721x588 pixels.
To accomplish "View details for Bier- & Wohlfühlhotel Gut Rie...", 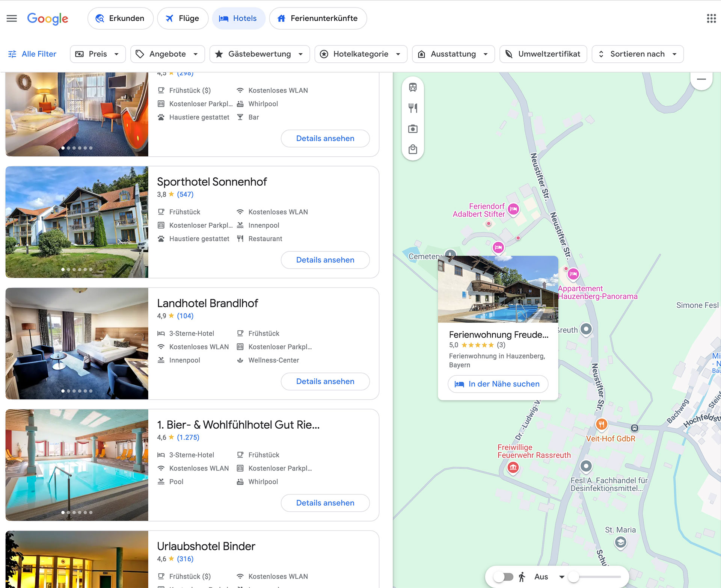I will tap(325, 503).
